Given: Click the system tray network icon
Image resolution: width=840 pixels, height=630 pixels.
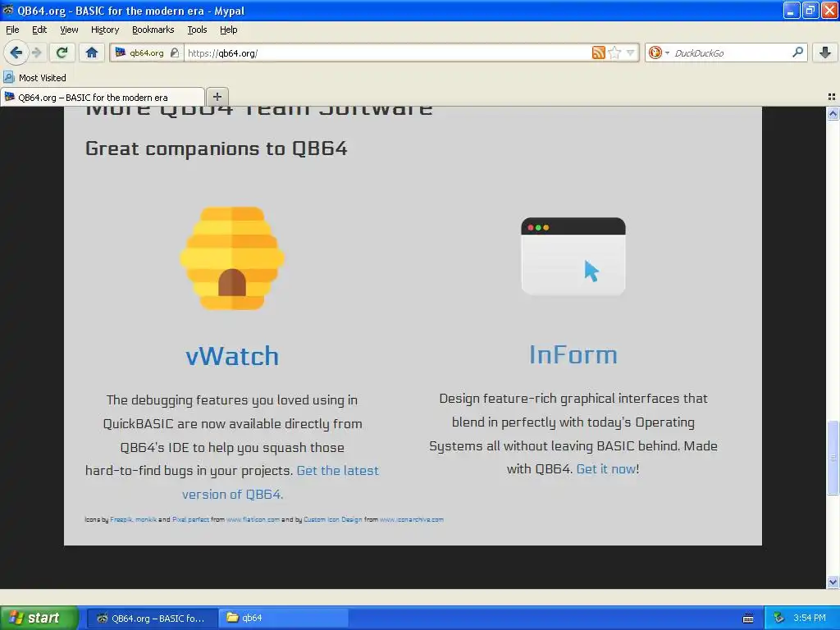Looking at the screenshot, I should click(x=779, y=619).
